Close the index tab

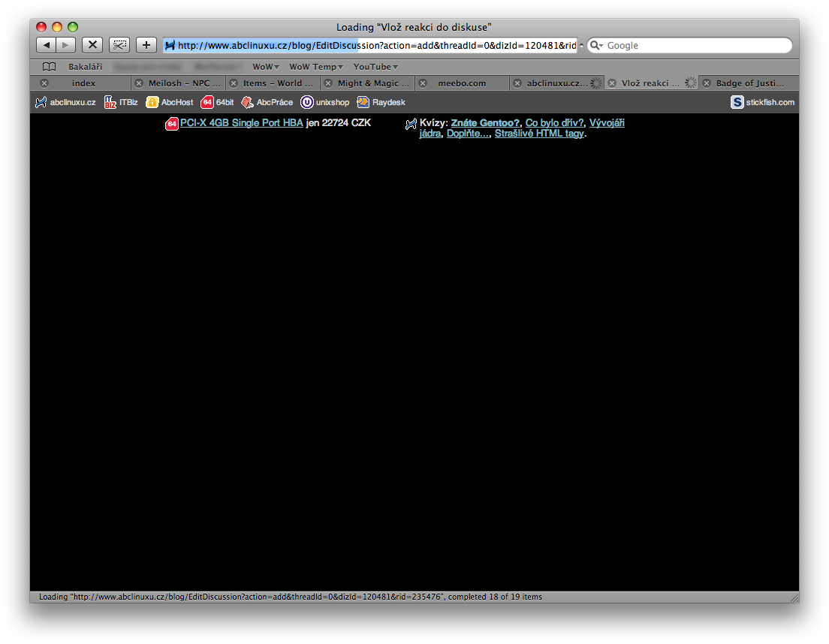point(44,83)
